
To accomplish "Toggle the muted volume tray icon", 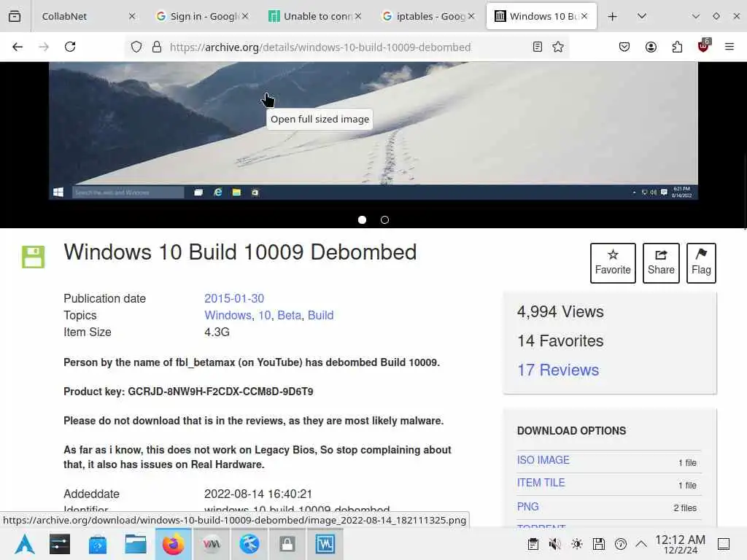I will coord(554,544).
